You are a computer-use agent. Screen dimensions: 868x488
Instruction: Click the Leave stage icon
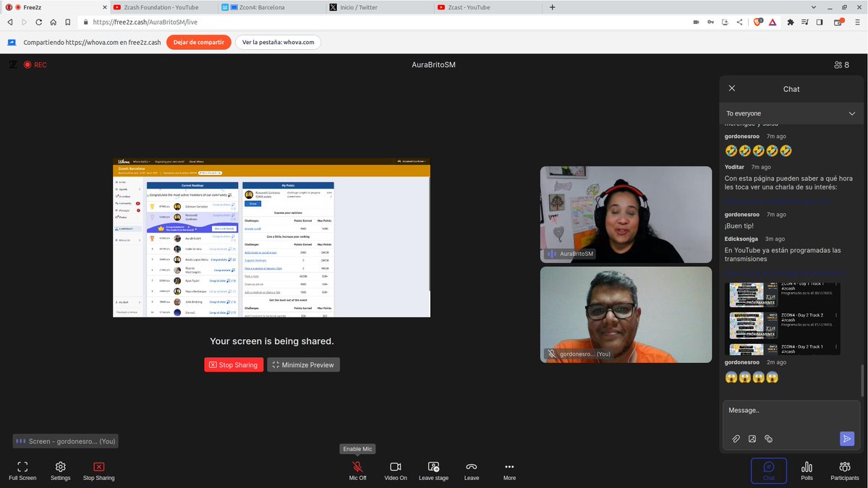(x=433, y=471)
